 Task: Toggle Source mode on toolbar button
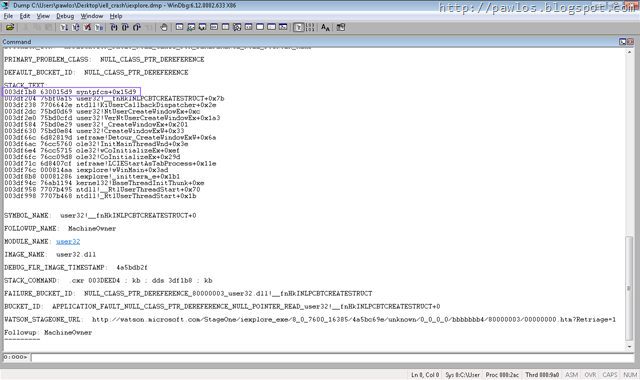(x=299, y=27)
